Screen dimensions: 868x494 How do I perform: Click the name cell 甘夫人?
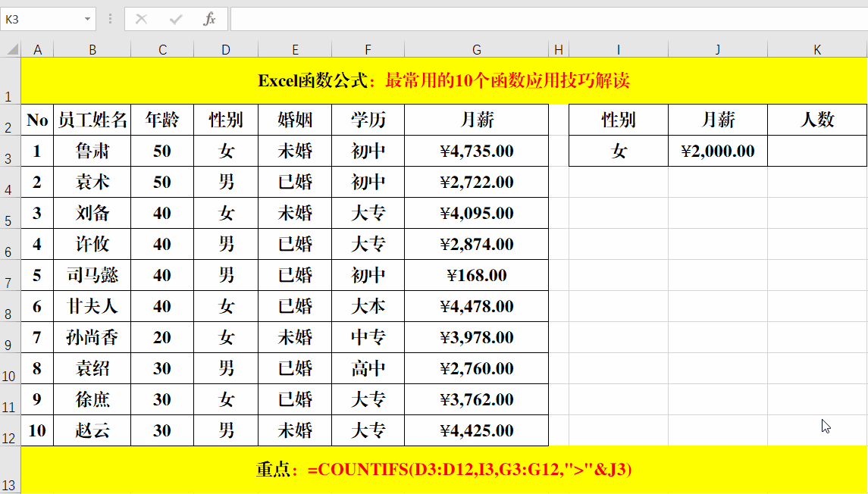[x=92, y=306]
